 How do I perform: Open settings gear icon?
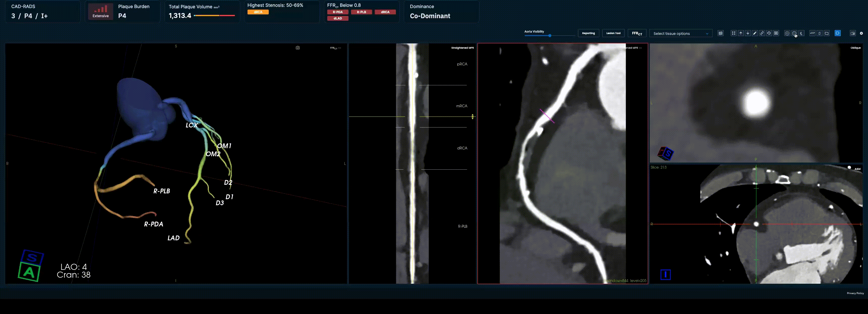(x=861, y=33)
